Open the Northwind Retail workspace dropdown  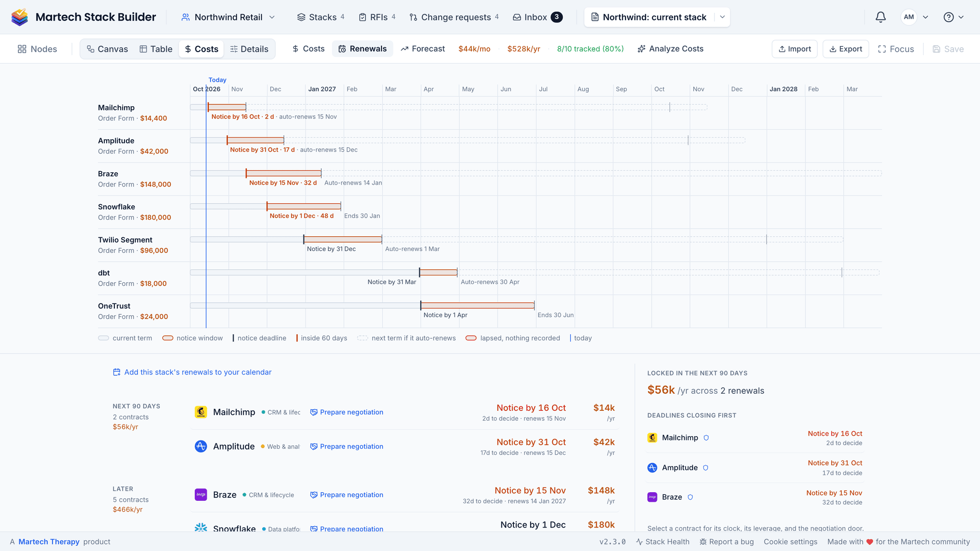[228, 17]
